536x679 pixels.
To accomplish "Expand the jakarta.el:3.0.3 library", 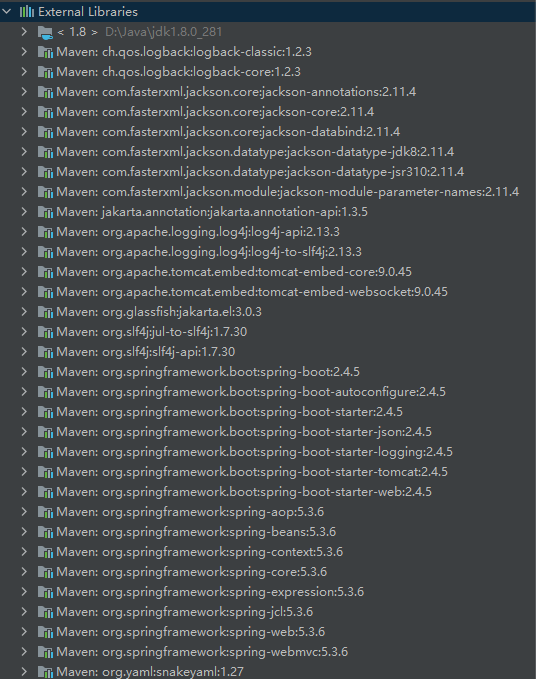I will tap(24, 311).
